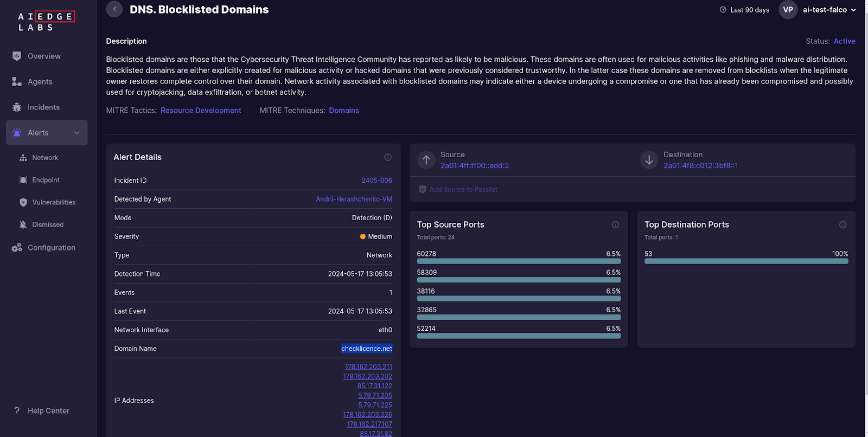Click the Top Source Ports info icon

pyautogui.click(x=615, y=224)
